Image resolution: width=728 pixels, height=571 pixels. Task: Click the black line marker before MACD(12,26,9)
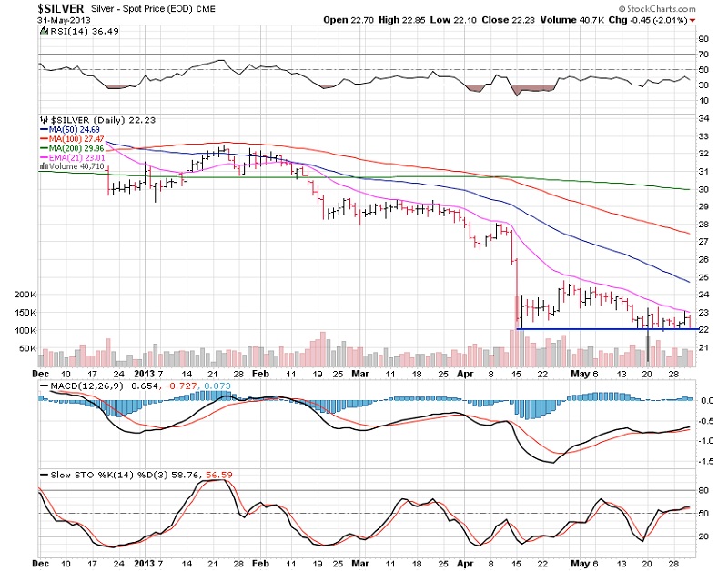(44, 386)
